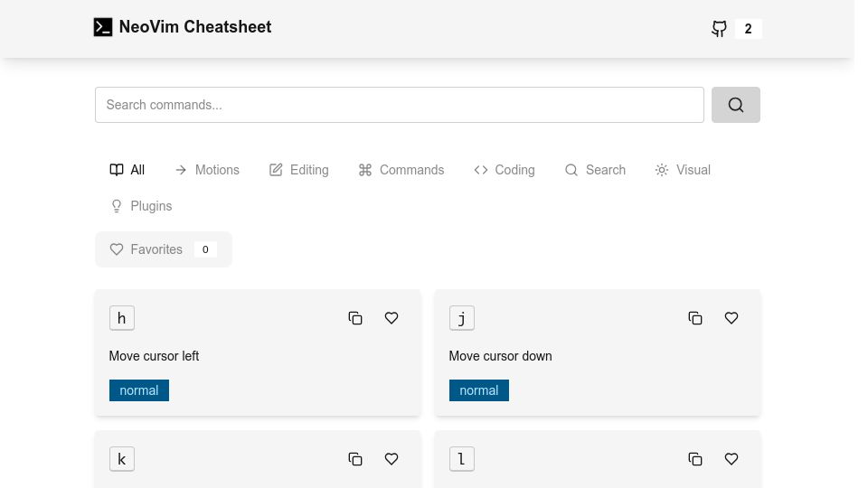The width and height of the screenshot is (868, 488).
Task: Click the normal mode tag on h card
Action: [139, 390]
